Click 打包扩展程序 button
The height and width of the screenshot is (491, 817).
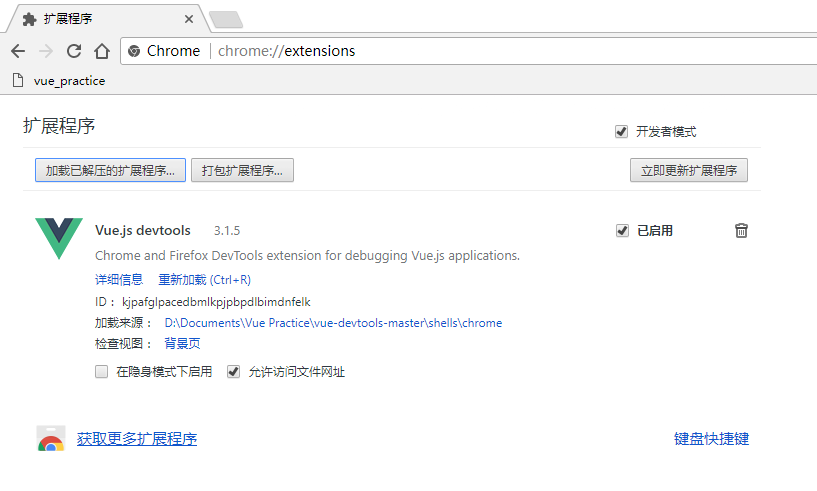(x=242, y=170)
